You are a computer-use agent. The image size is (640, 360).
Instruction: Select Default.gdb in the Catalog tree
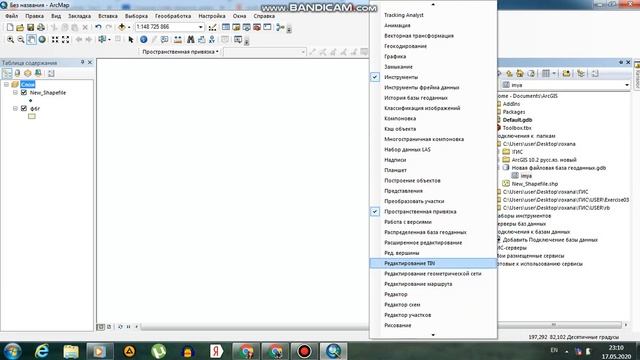point(517,120)
